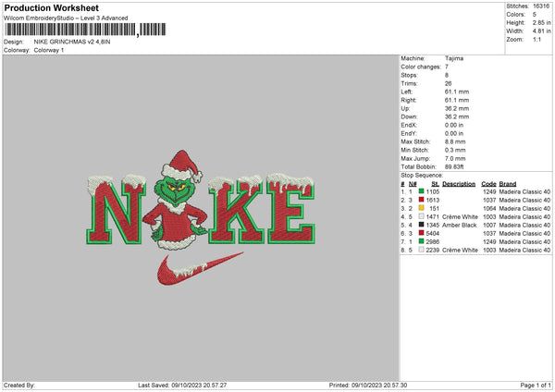The width and height of the screenshot is (555, 392).
Task: Click the "Description" column header
Action: click(459, 184)
